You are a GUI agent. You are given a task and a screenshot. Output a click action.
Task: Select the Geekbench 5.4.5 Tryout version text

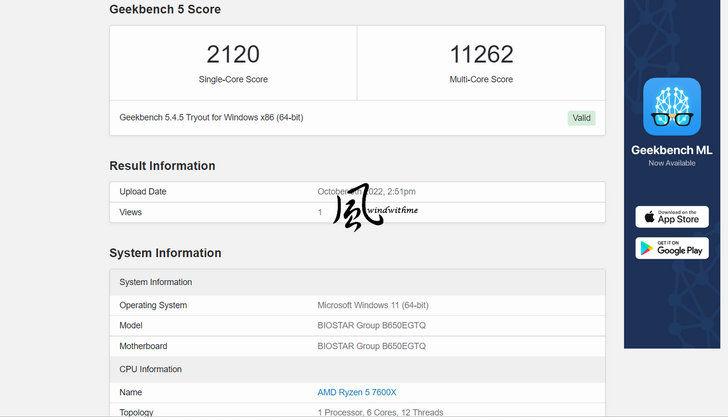tap(211, 118)
